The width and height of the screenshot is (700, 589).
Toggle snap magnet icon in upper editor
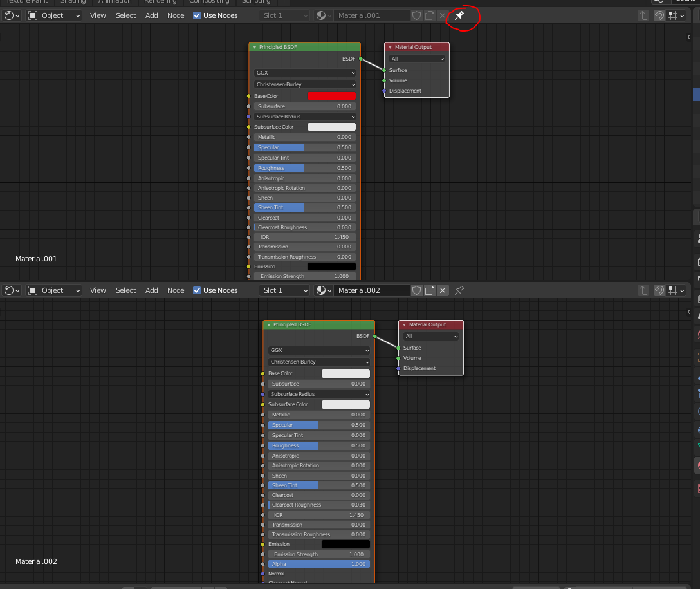(659, 15)
